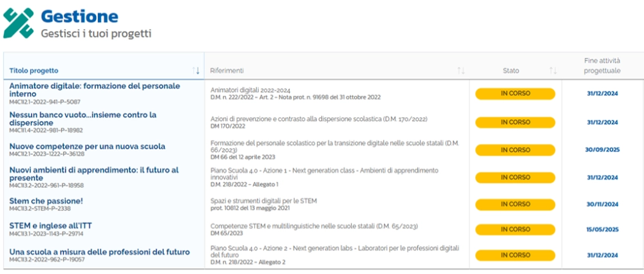The image size is (644, 274).
Task: Open Nuove competenze per una nuova scuola
Action: click(x=87, y=146)
